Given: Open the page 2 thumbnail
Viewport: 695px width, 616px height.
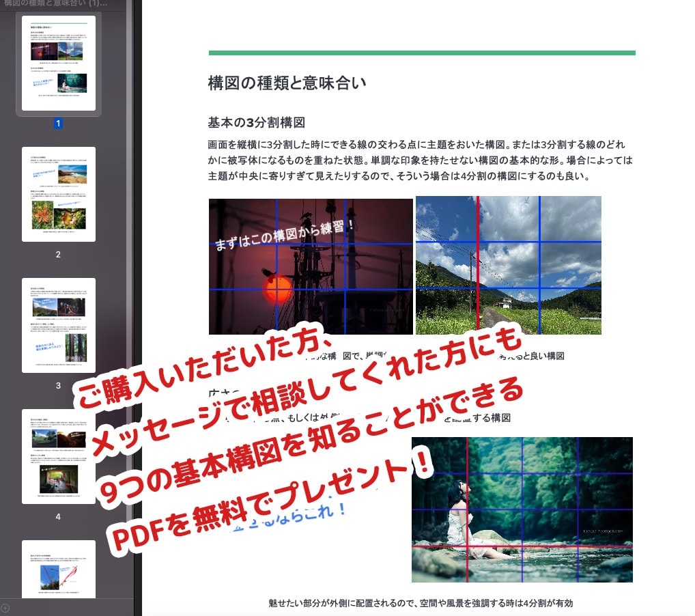Looking at the screenshot, I should pos(59,194).
